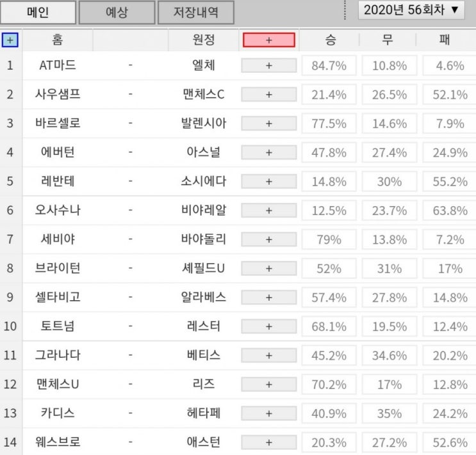Click home team name 레반테
This screenshot has height=455, width=476.
click(x=58, y=181)
